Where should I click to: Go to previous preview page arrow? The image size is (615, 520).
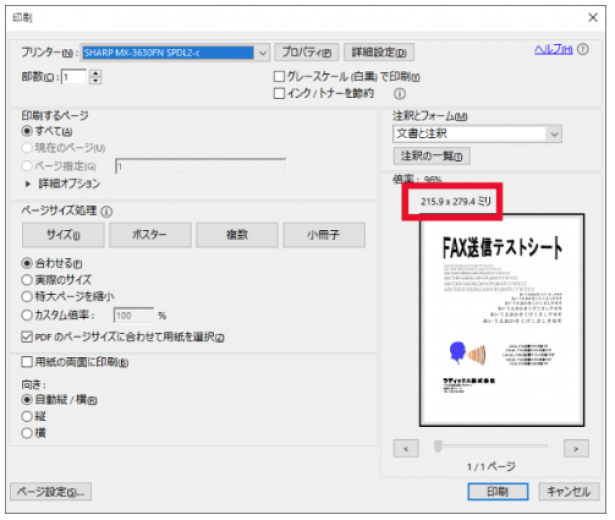pyautogui.click(x=406, y=449)
